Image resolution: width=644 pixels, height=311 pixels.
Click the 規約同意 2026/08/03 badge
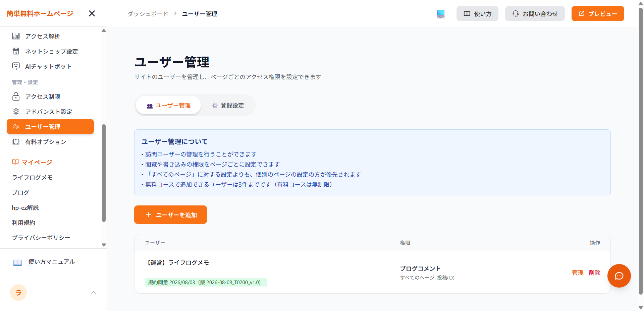206,282
